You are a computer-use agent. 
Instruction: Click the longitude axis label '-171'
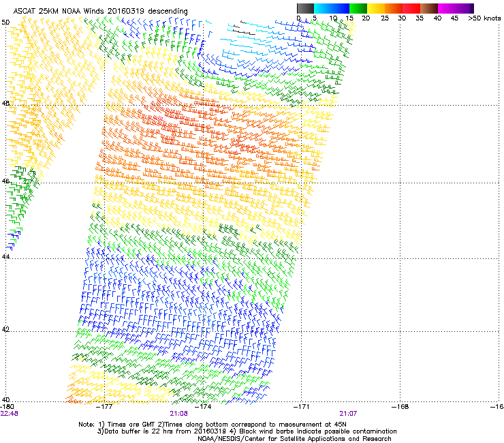302,407
